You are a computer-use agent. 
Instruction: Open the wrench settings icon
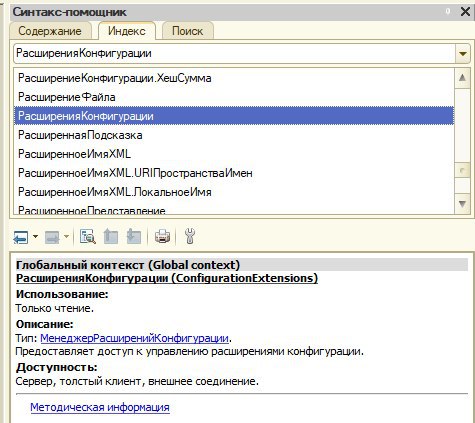click(x=189, y=236)
